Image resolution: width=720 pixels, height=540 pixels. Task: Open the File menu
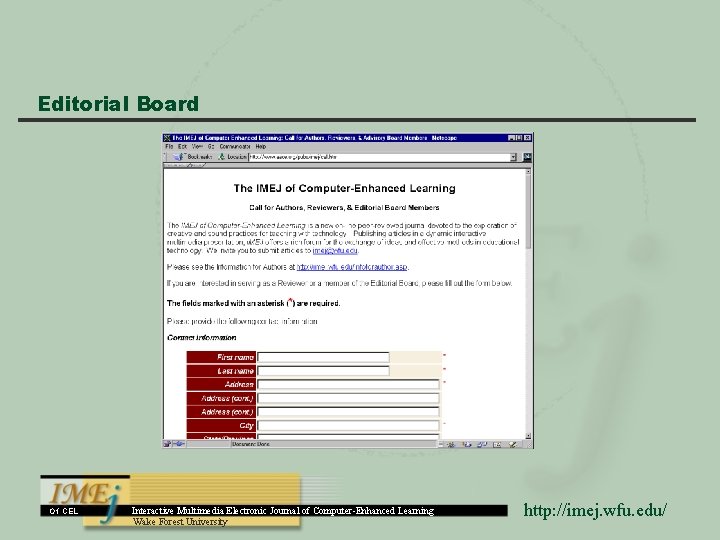click(x=169, y=146)
